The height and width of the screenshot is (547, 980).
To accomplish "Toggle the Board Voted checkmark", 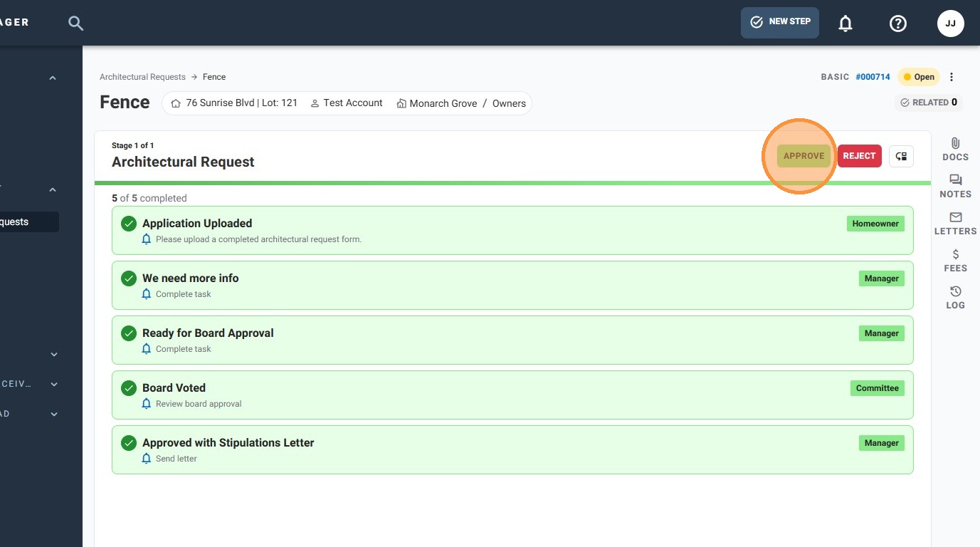I will tap(129, 388).
